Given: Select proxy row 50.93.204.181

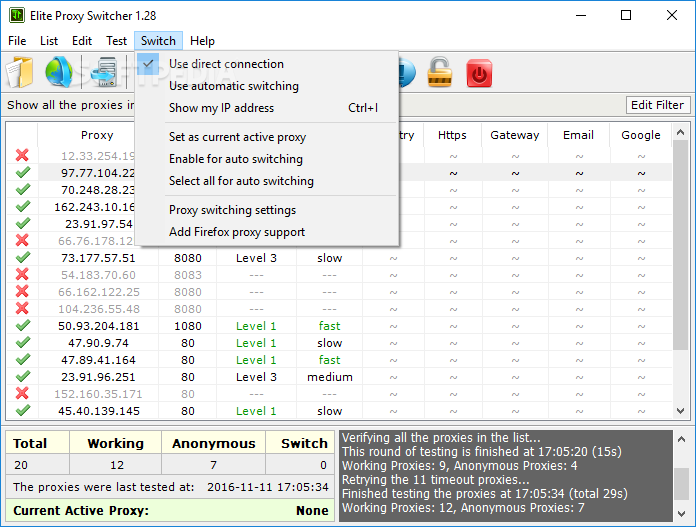Looking at the screenshot, I should coord(339,326).
